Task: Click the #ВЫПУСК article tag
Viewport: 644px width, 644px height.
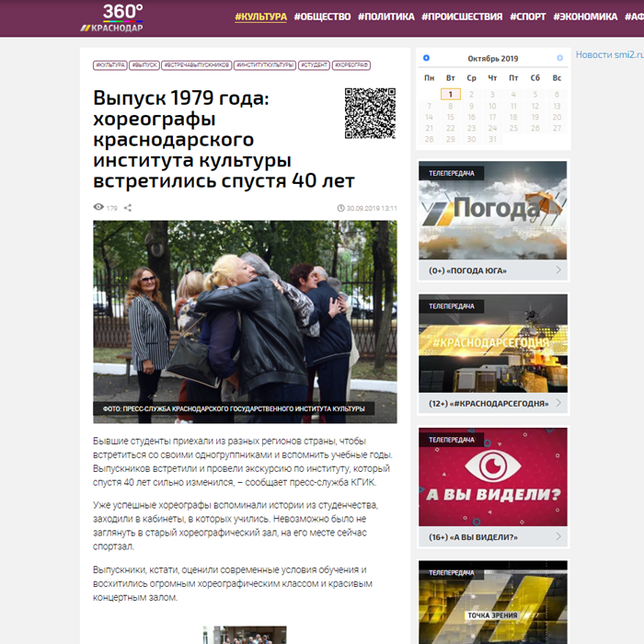Action: click(144, 65)
